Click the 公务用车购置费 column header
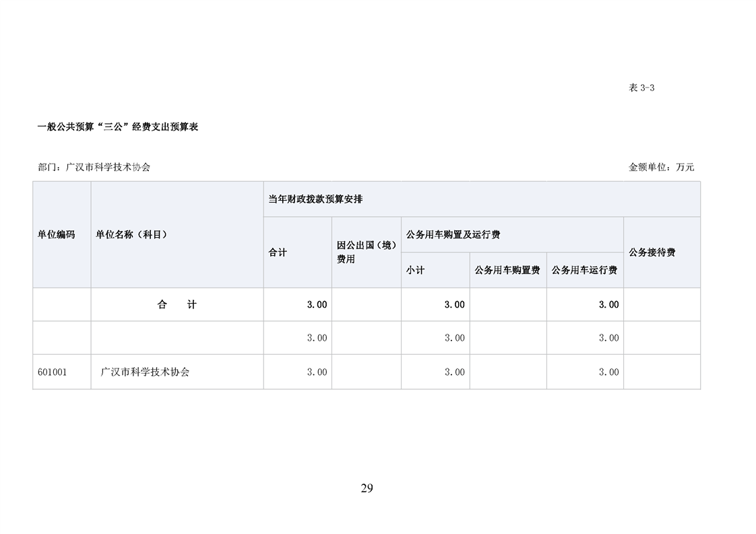The image size is (756, 534). [507, 270]
